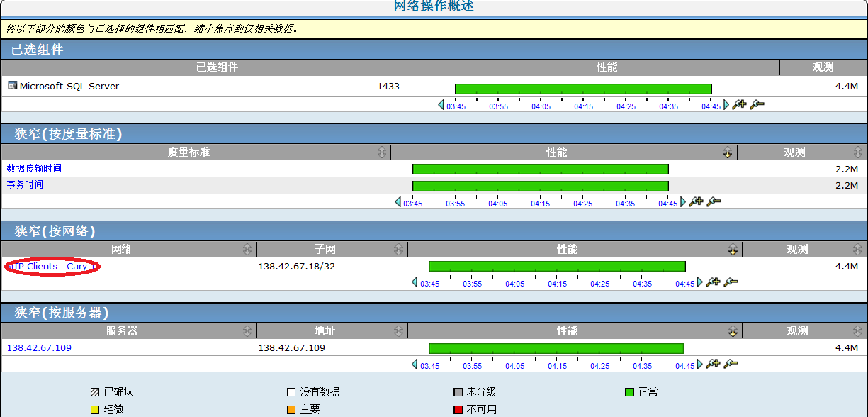The height and width of the screenshot is (417, 868).
Task: Sort metrics table by 度量标准 column
Action: 382,152
